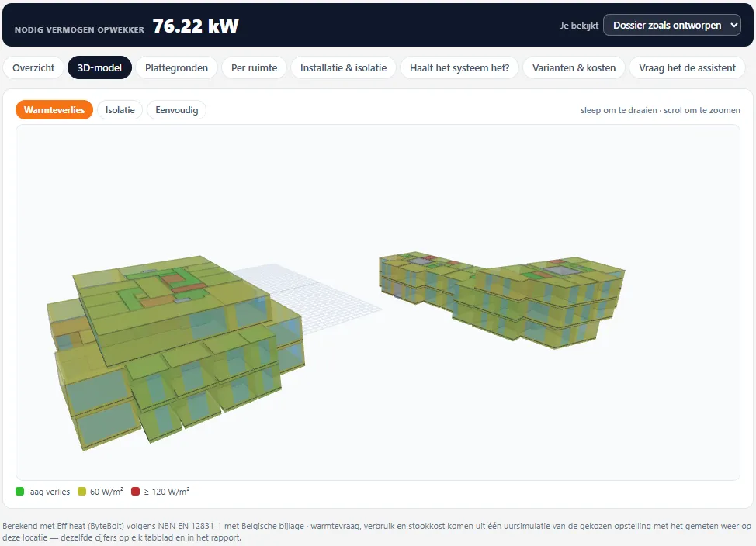
Task: Switch to Varianten & kosten tab
Action: tap(574, 68)
